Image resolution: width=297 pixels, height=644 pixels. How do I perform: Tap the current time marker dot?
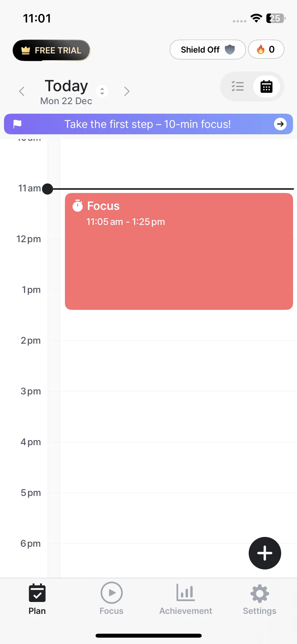click(48, 189)
